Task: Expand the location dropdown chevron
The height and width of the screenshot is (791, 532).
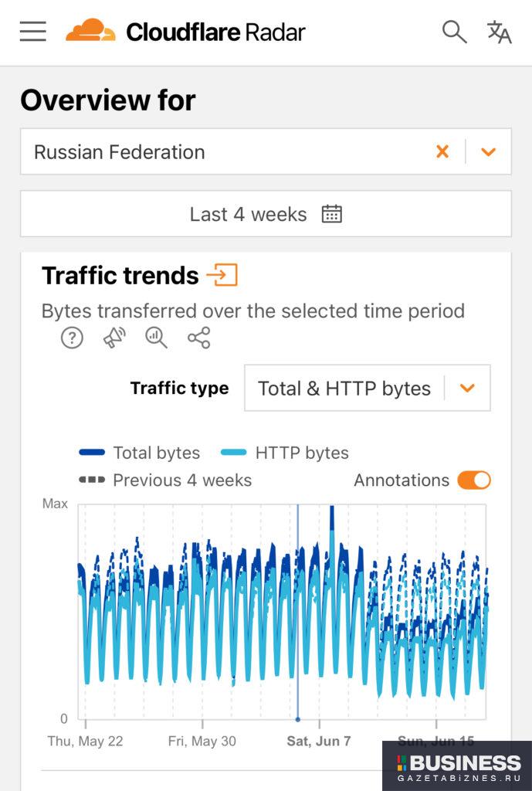Action: tap(488, 152)
